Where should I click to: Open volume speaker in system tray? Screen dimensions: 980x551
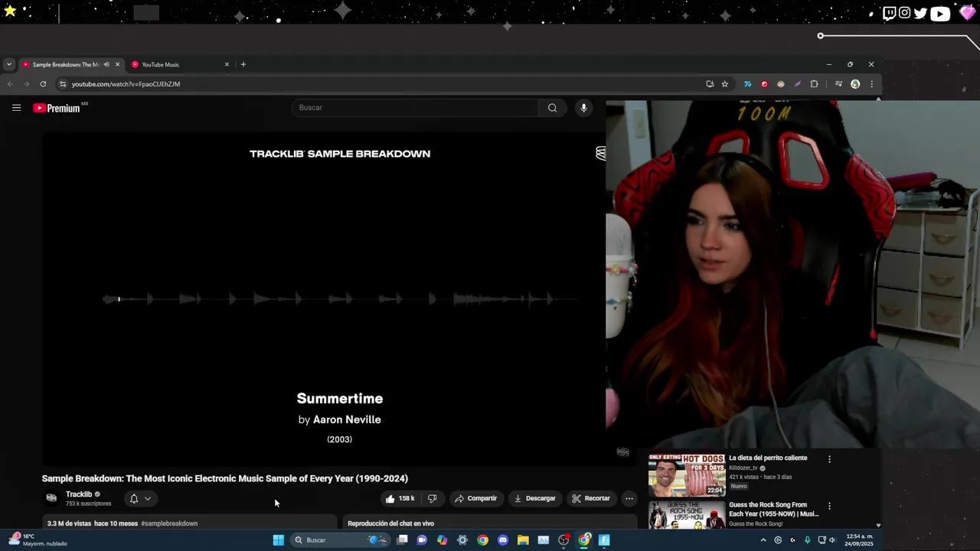832,540
